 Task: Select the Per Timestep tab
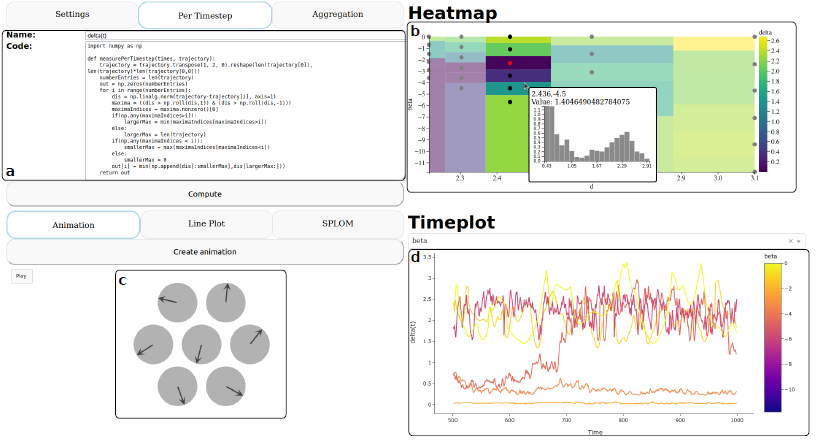pos(204,15)
